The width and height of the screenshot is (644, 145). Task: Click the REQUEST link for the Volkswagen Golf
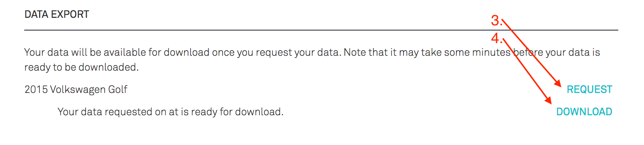pos(589,90)
